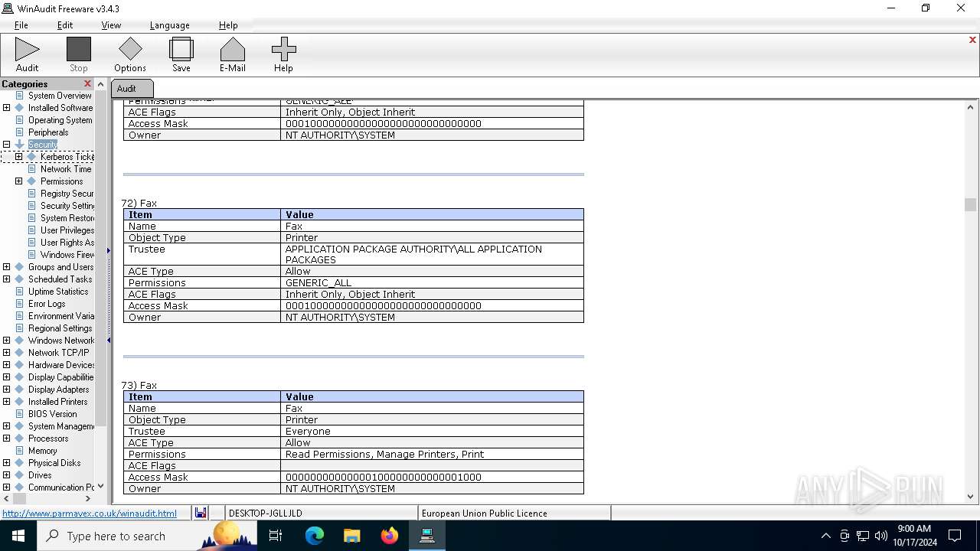Expand the Permissions node

[19, 181]
